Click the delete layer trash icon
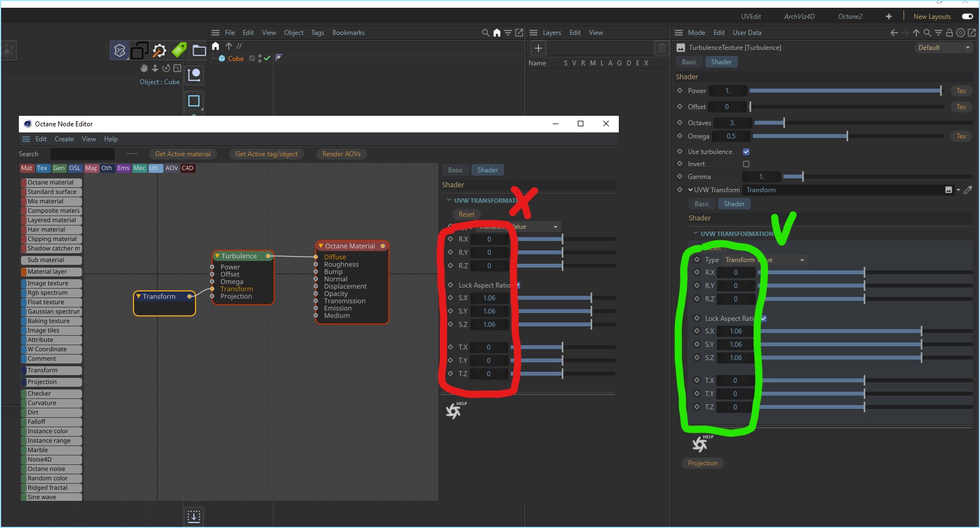Screen dimensions: 980x528 click(661, 48)
